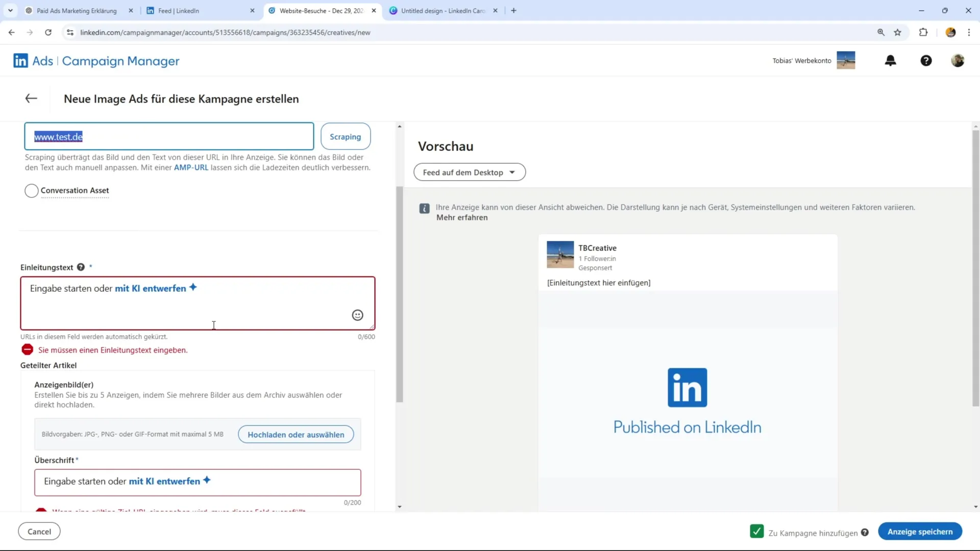Click the browser back arrow
Viewport: 980px width, 551px height.
click(11, 32)
